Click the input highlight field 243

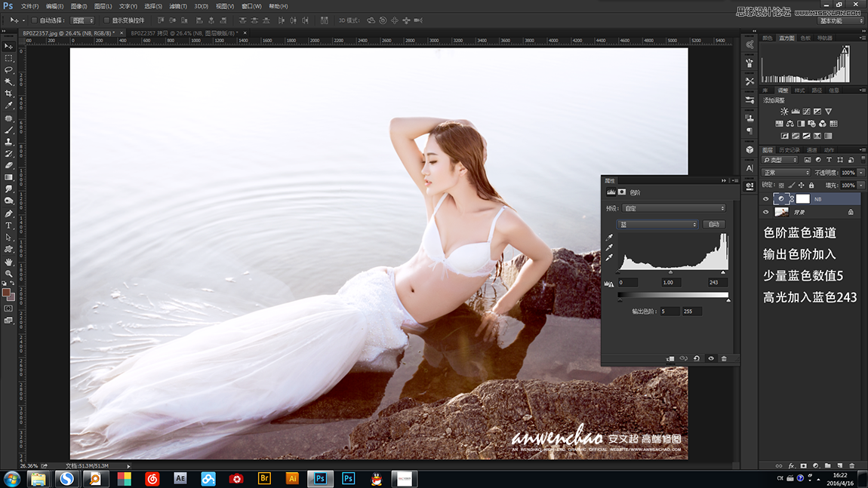pos(718,282)
